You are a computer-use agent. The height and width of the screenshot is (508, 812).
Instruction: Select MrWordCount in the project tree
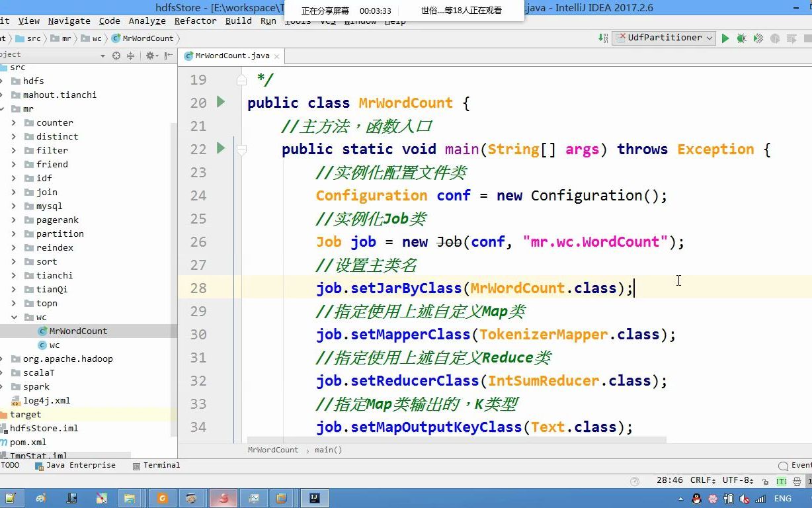tap(77, 331)
